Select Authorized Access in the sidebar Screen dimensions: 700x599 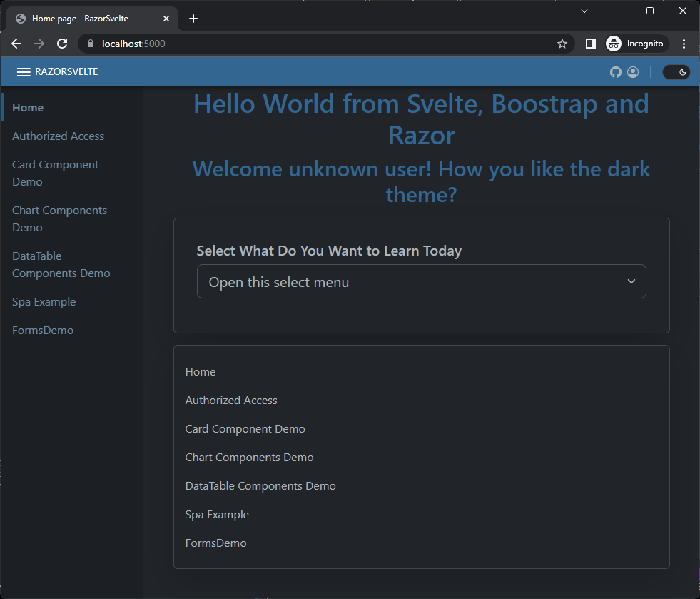[59, 136]
